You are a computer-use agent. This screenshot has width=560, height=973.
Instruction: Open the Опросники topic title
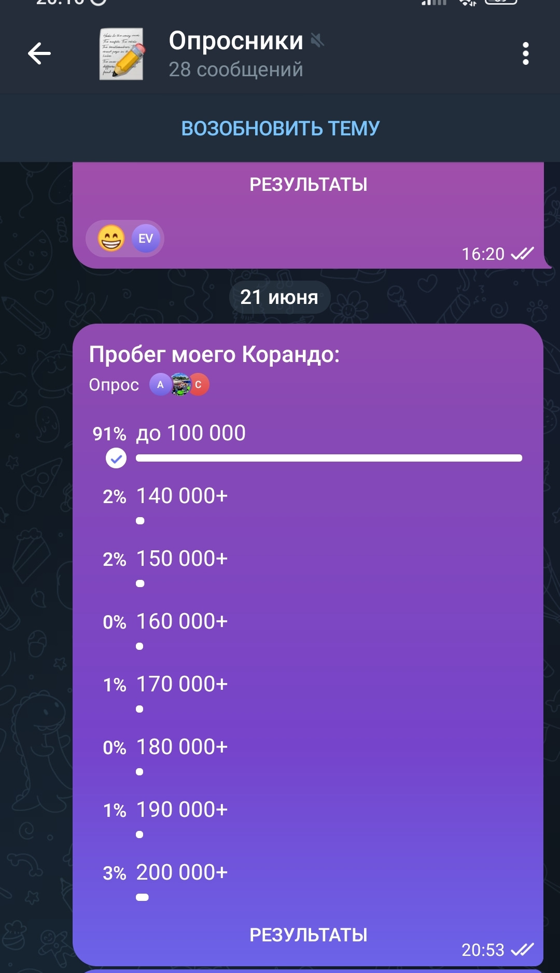[236, 40]
